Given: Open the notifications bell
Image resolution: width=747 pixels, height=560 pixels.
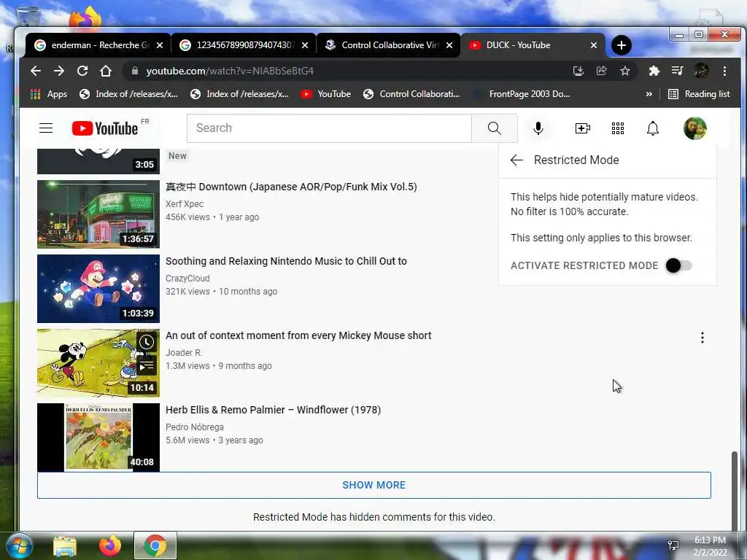Looking at the screenshot, I should click(x=653, y=128).
